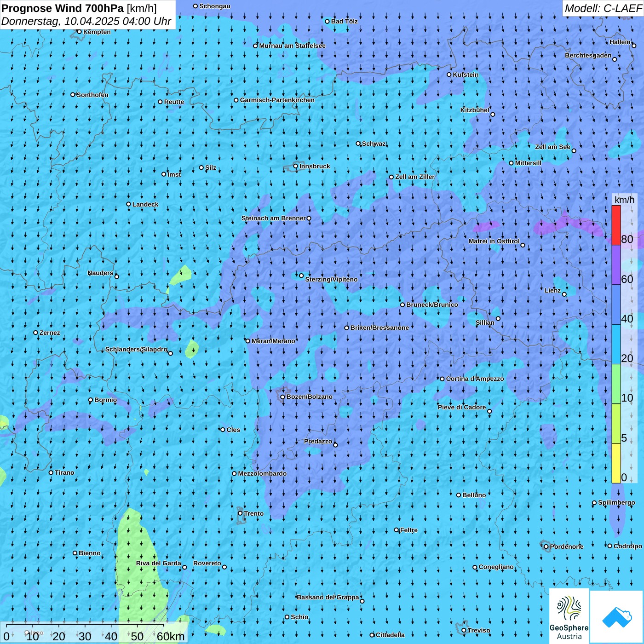Click the date 'Donnerstag, 10.04.2025 04:00 Uhr'
This screenshot has height=644, width=644.
click(86, 21)
